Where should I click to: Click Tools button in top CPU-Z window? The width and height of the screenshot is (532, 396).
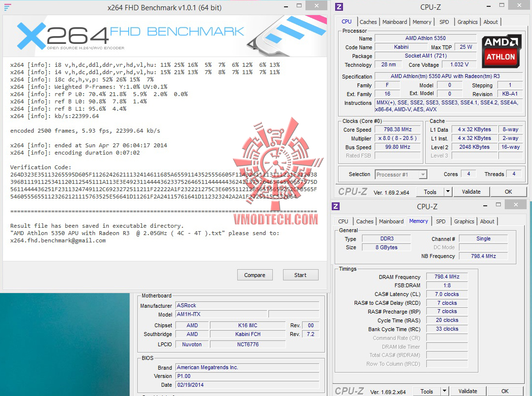point(430,192)
